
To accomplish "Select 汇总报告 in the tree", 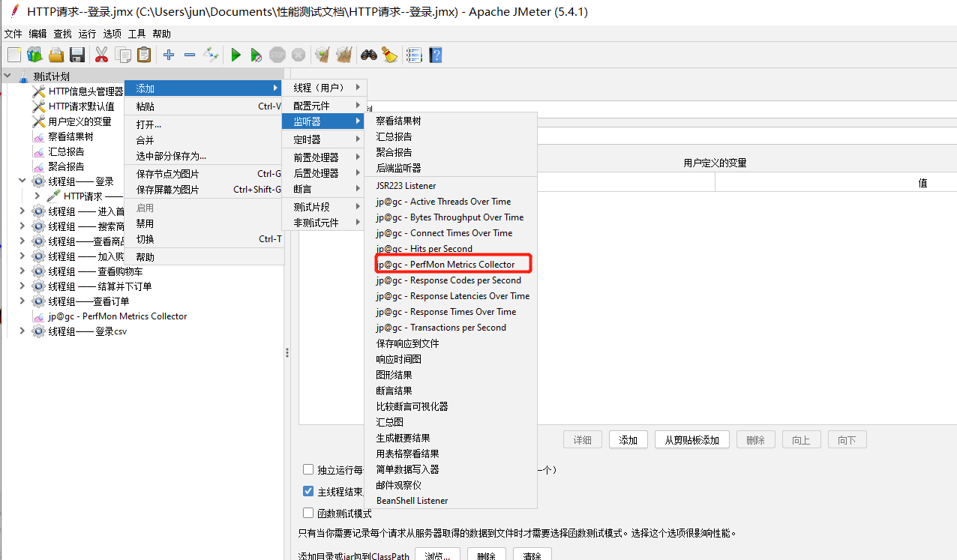I will 67,151.
